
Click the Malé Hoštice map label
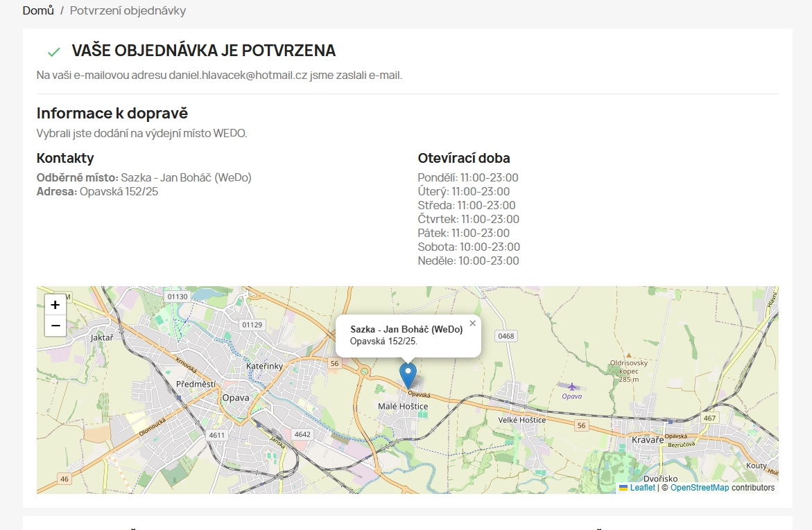(x=403, y=406)
